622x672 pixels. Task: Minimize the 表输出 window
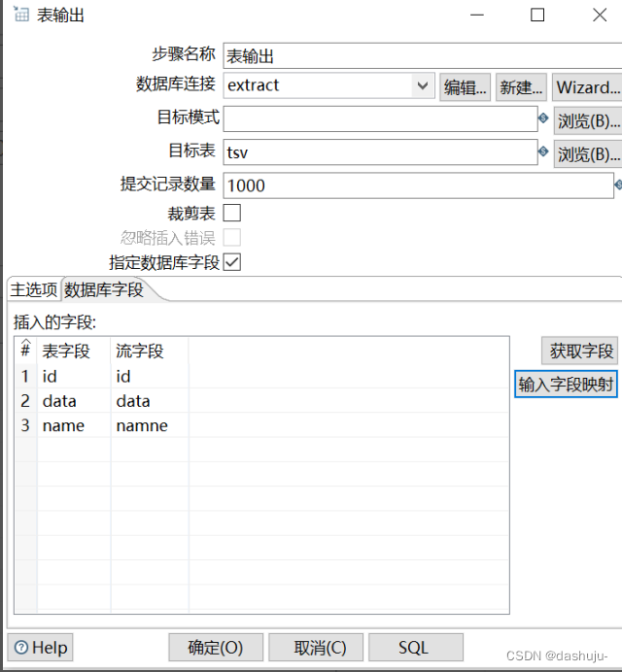click(476, 15)
